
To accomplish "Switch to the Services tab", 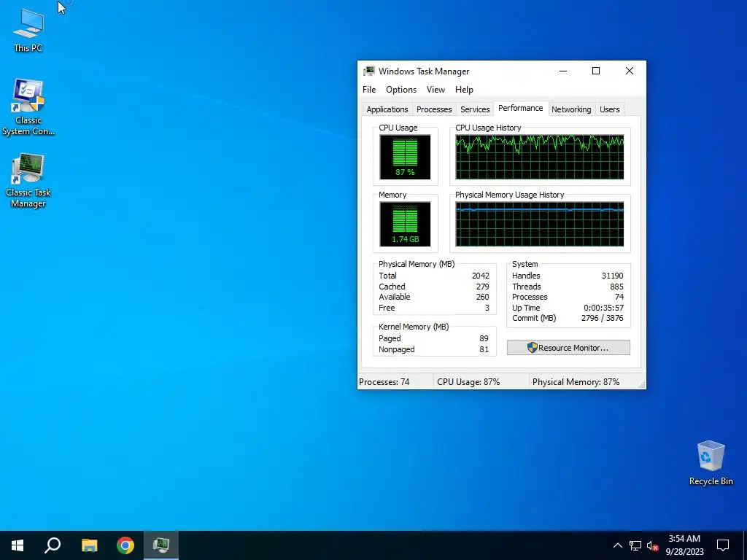I will point(475,109).
